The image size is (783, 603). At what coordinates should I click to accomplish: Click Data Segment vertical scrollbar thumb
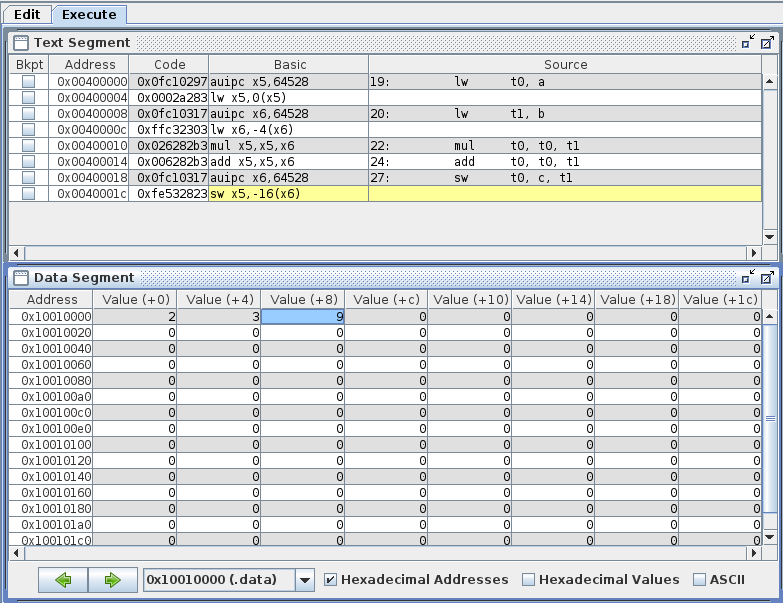(x=770, y=418)
